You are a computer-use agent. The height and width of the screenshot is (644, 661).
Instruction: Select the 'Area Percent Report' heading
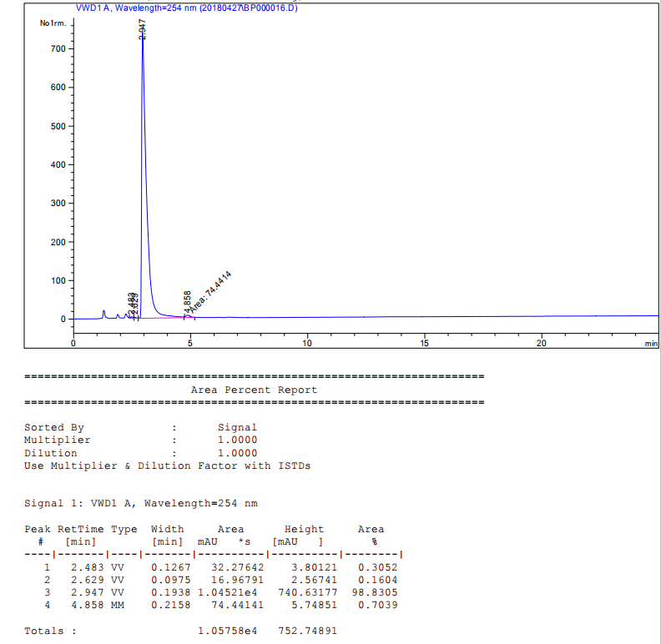254,390
